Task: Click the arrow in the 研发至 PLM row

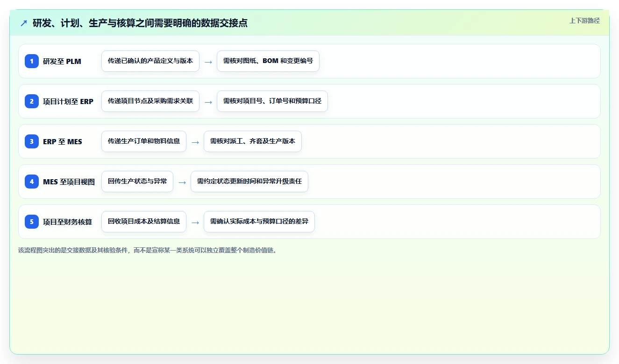Action: (x=208, y=62)
